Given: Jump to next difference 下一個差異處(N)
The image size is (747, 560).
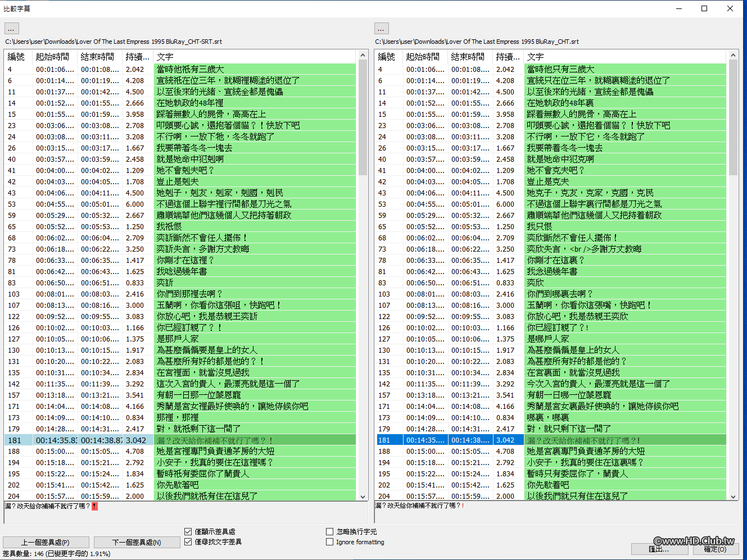Looking at the screenshot, I should coord(137,542).
